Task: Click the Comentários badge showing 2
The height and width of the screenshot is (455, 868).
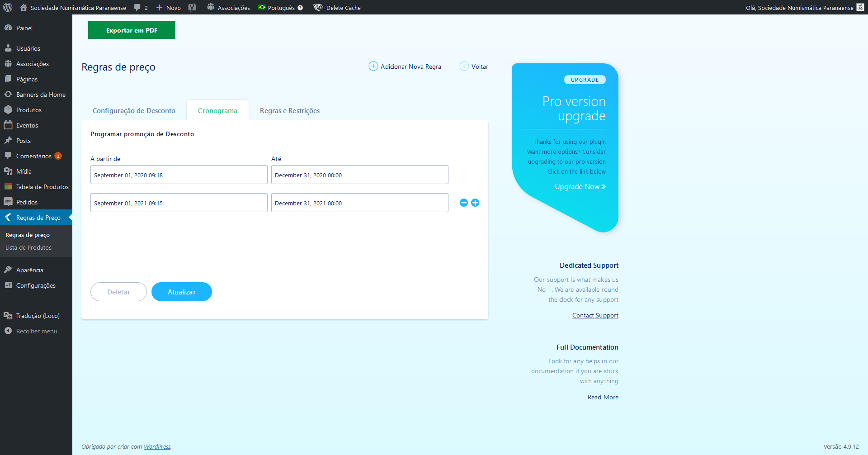Action: click(58, 156)
